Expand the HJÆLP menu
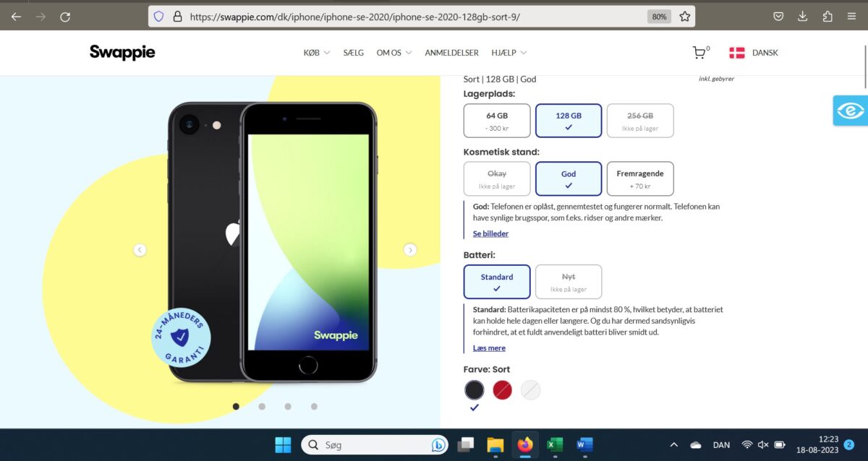The image size is (868, 461). [509, 53]
